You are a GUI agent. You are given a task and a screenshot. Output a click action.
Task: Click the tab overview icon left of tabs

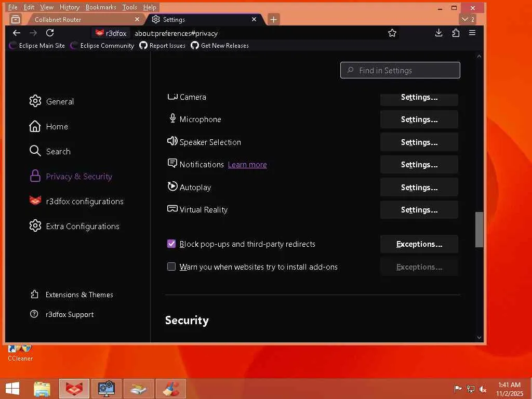[16, 19]
